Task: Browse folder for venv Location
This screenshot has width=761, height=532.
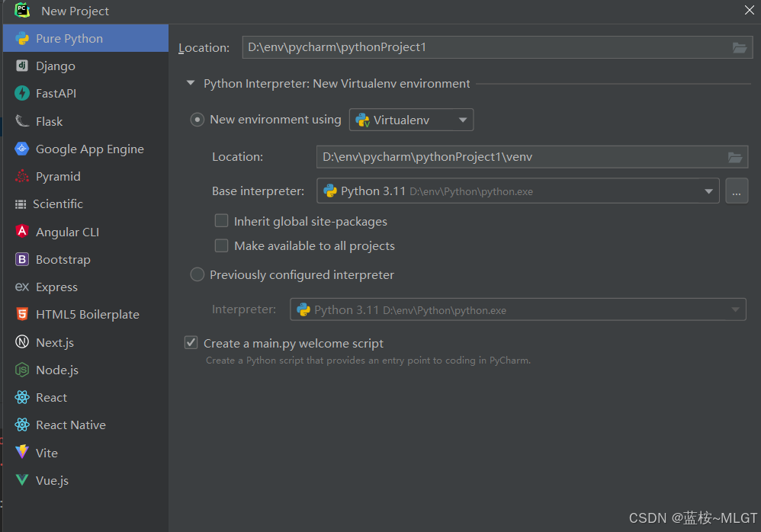Action: click(735, 157)
